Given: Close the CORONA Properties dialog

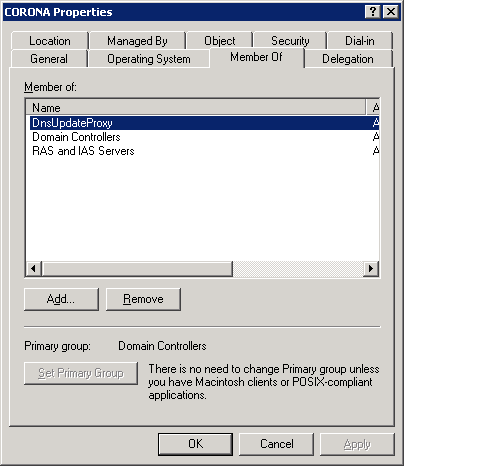Looking at the screenshot, I should coord(391,12).
